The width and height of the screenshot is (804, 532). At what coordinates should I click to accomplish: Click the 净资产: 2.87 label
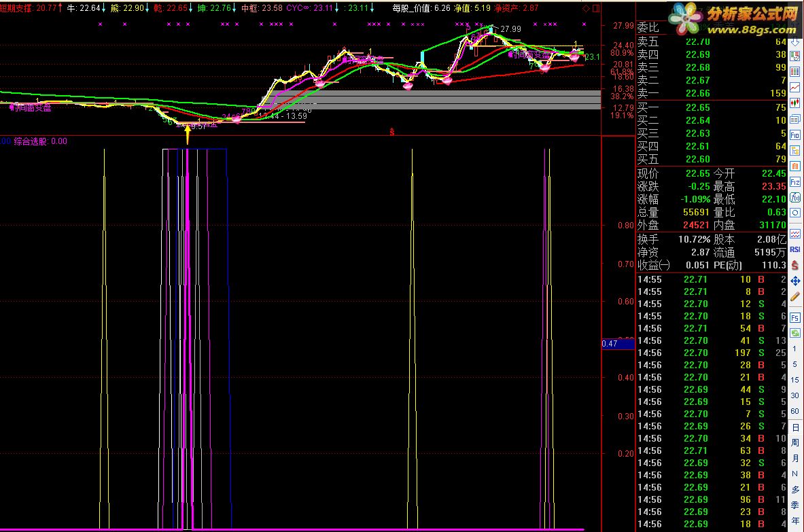[517, 8]
